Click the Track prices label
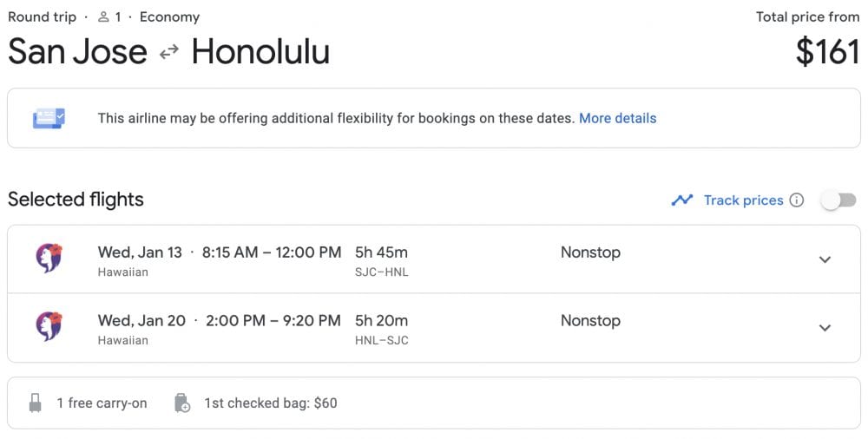 coord(743,200)
